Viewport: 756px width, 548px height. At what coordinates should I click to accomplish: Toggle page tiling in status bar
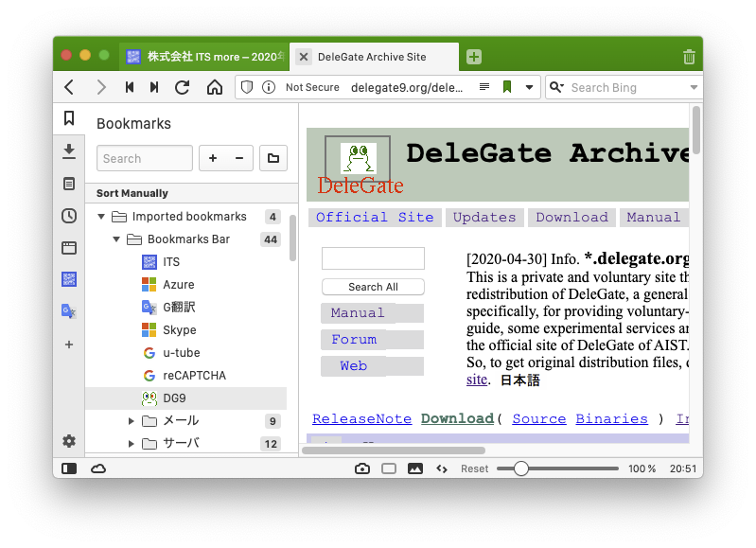[x=389, y=468]
